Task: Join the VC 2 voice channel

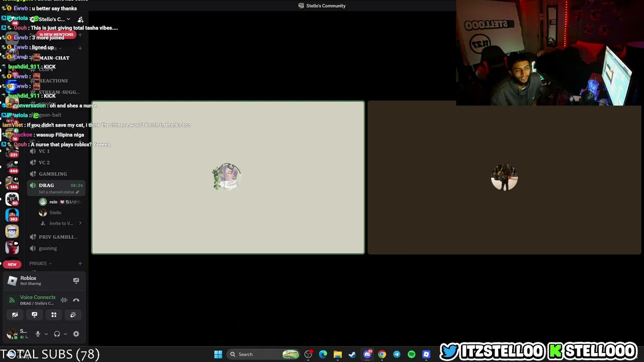Action: [x=55, y=162]
